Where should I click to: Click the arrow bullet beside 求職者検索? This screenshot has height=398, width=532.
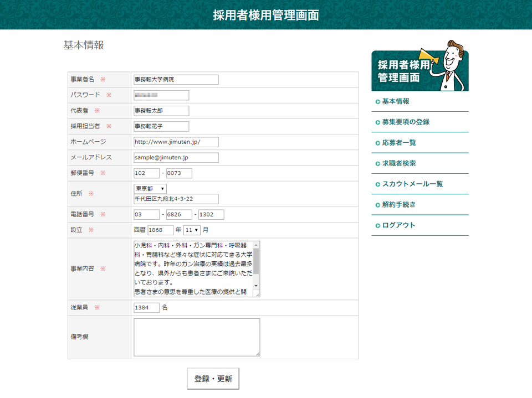(x=377, y=164)
